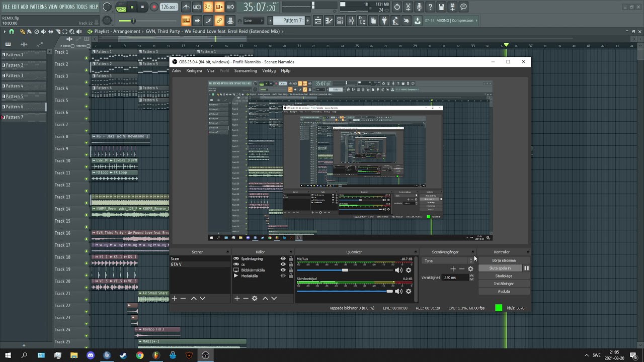
Task: Increase the Varaktighet duration with up arrow
Action: pyautogui.click(x=471, y=276)
